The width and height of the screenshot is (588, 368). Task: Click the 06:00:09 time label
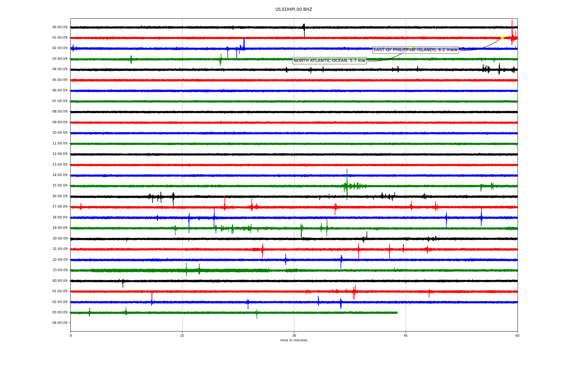pos(60,90)
